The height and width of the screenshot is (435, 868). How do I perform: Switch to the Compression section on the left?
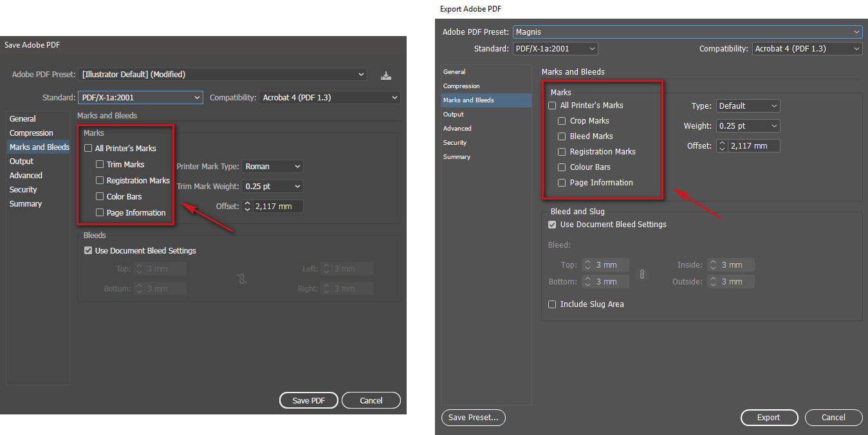(30, 133)
